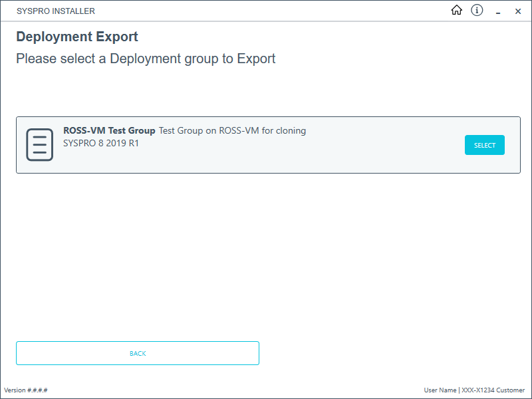
Task: Select the ROSS-VM Test Group name
Action: [109, 131]
